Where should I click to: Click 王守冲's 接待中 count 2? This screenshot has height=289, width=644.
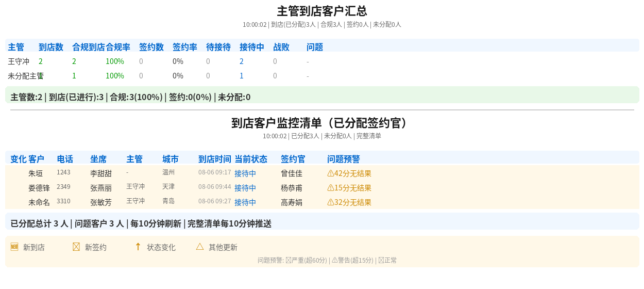click(x=242, y=61)
